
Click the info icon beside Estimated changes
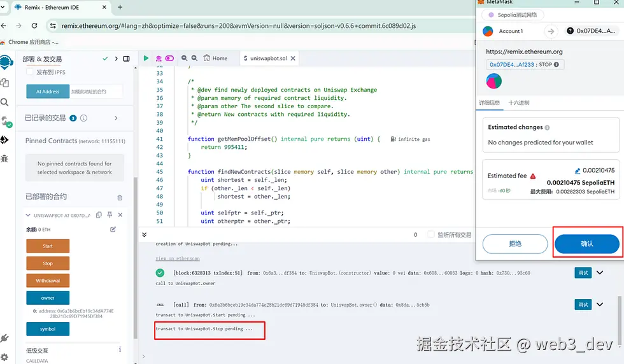pyautogui.click(x=547, y=128)
